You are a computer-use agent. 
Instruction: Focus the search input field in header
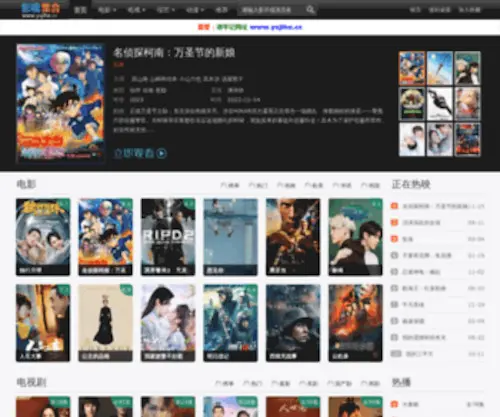(x=272, y=10)
